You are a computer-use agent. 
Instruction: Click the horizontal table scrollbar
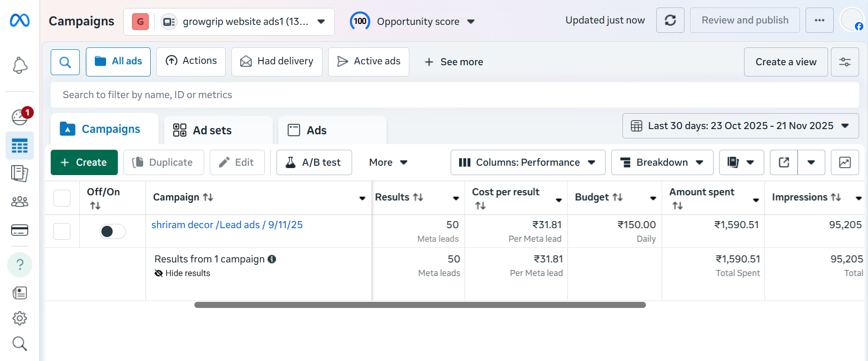pos(420,305)
